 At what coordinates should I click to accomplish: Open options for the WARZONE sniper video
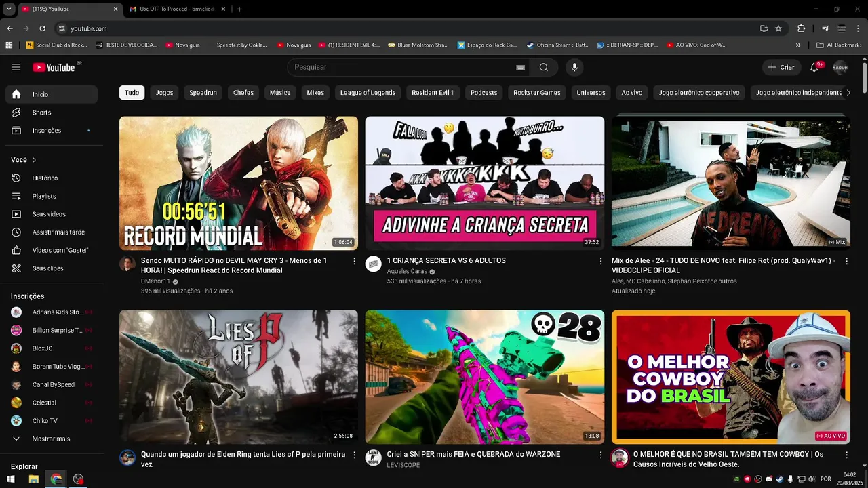click(x=600, y=455)
